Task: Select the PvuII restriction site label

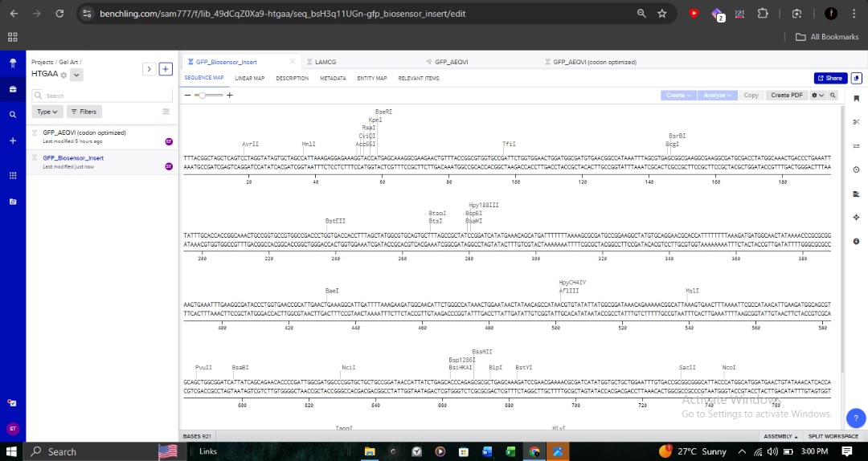Action: (203, 368)
